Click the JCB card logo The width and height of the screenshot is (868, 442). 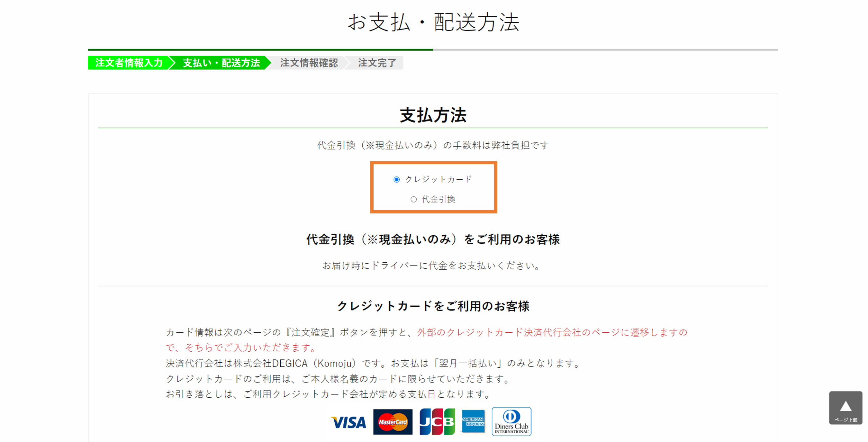[x=437, y=422]
